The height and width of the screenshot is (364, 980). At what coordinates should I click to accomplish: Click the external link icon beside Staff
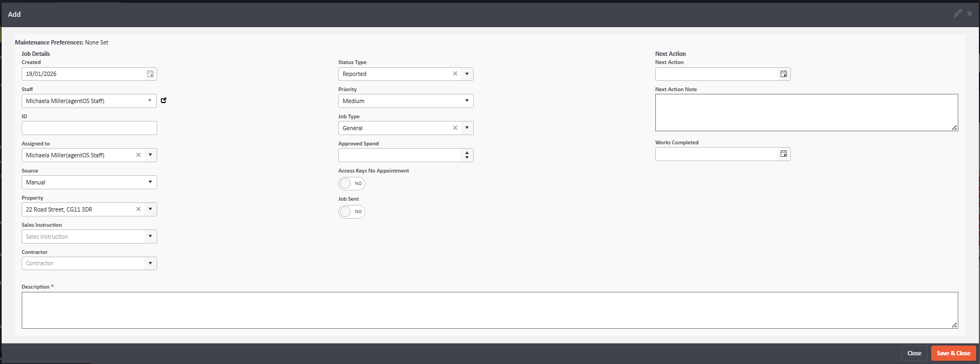click(164, 100)
